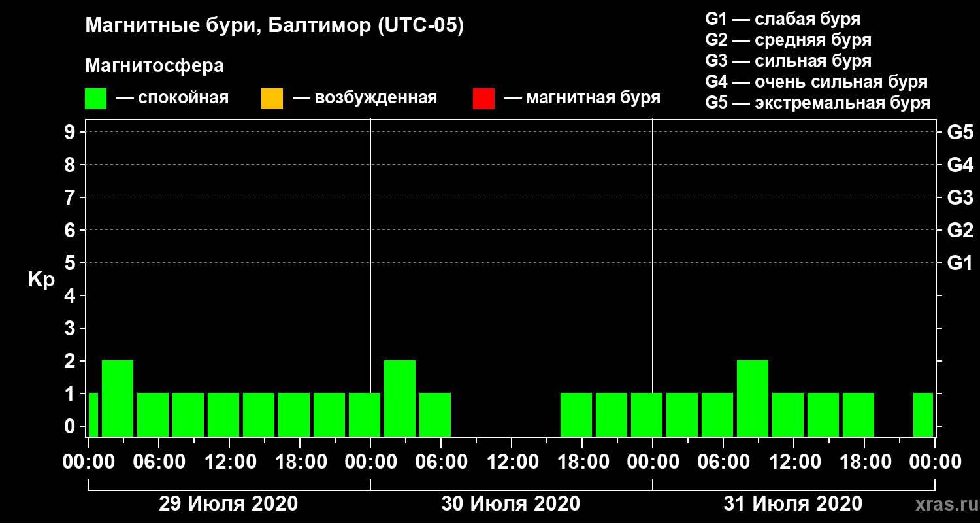Viewport: 980px width, 523px height.
Task: Click the 'G2 — средняя буря' legend line
Action: (789, 40)
